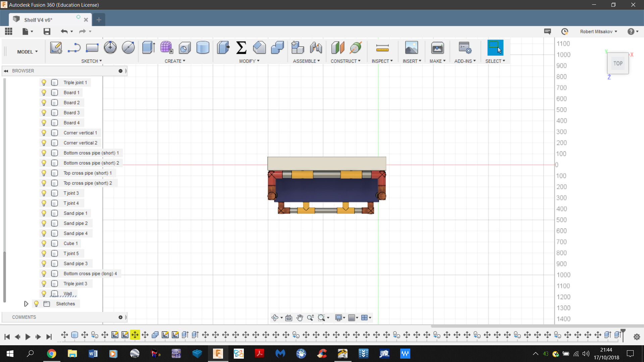The width and height of the screenshot is (644, 362).
Task: Play the timeline history
Action: coord(28,337)
